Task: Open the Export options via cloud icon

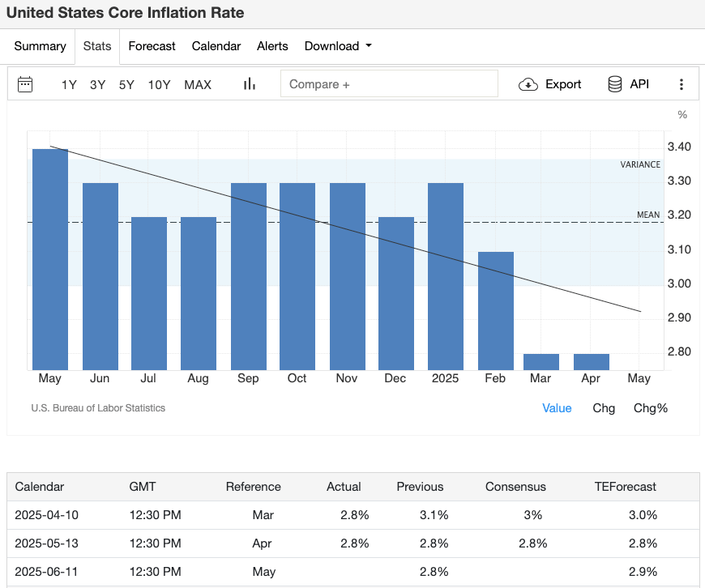Action: (x=528, y=84)
